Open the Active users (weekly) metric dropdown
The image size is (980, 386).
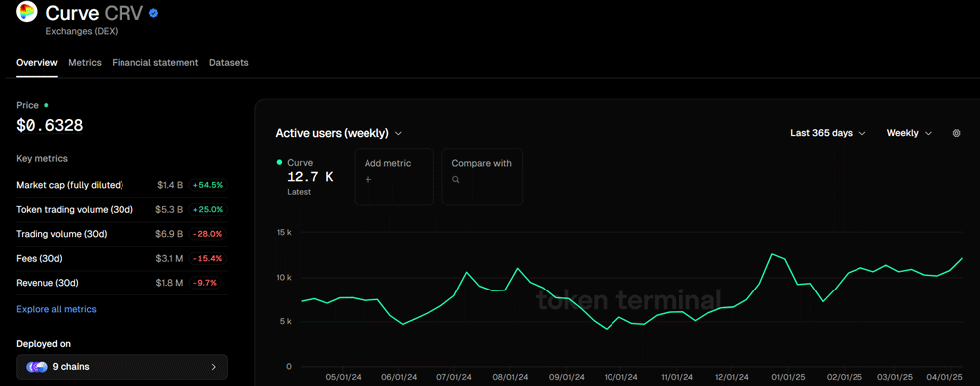[339, 133]
